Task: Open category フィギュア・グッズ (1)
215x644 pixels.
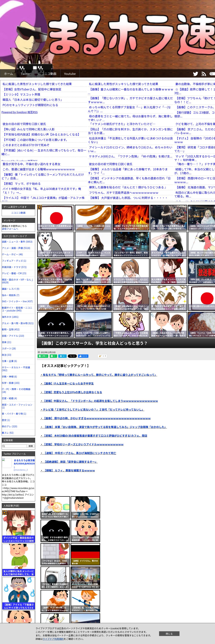Action: (14, 261)
